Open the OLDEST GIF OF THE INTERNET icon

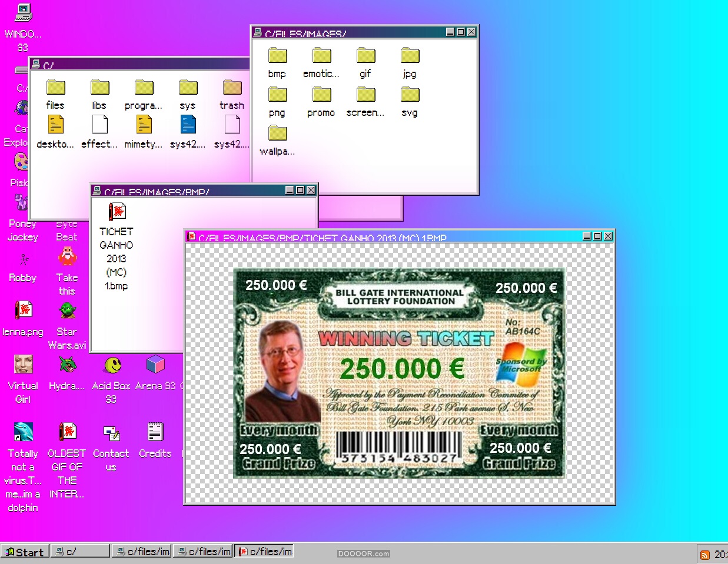pos(67,432)
